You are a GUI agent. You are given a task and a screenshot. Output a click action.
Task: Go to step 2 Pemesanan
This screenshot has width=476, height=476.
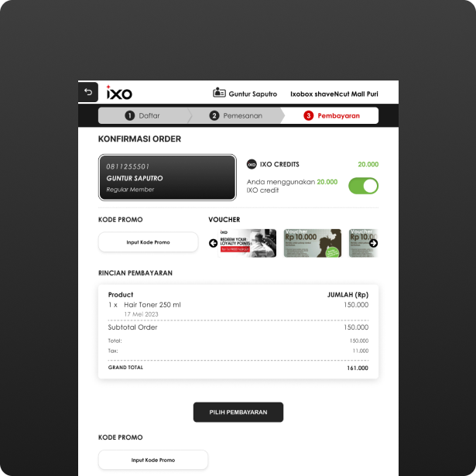click(235, 115)
